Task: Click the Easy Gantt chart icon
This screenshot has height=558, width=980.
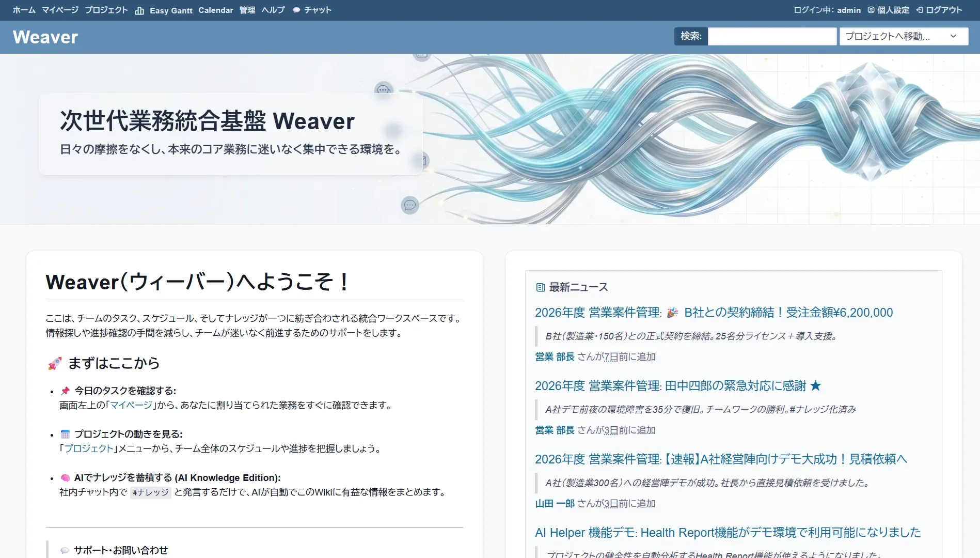Action: [x=139, y=10]
